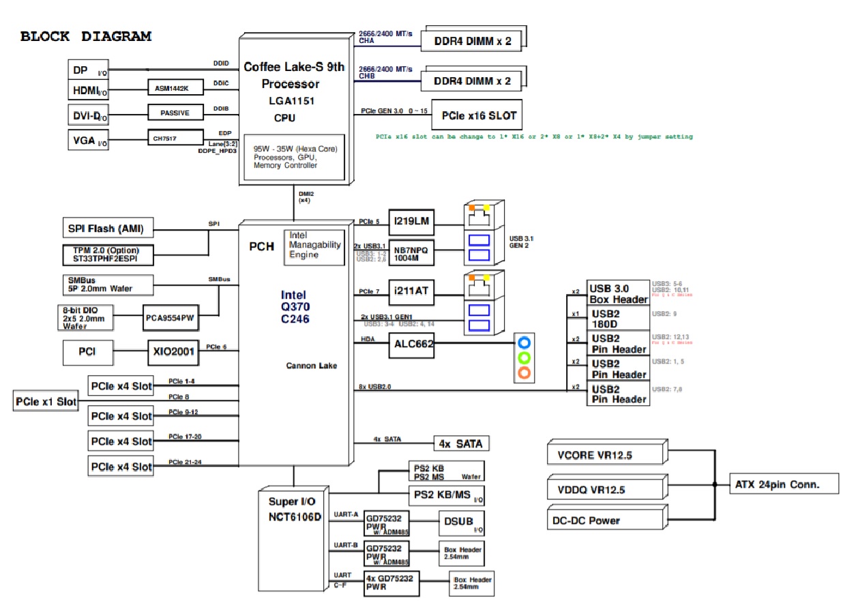Select the PASSIVE block on DDIB

(175, 113)
